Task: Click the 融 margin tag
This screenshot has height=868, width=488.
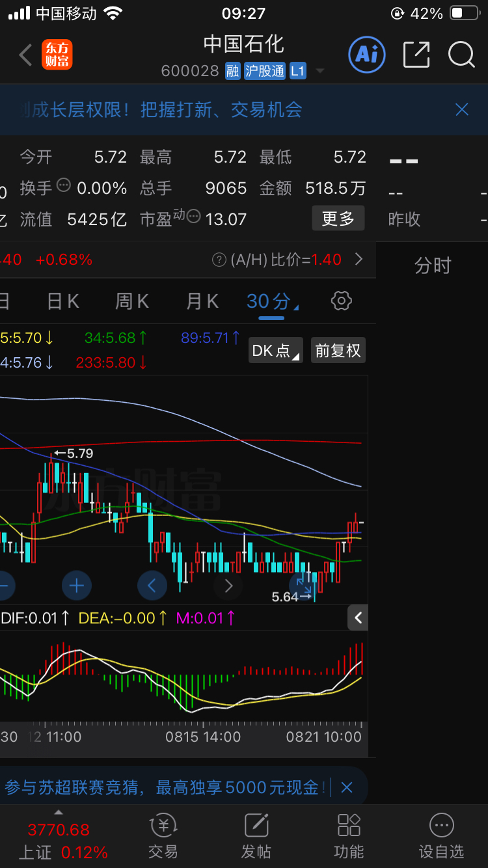Action: coord(233,71)
